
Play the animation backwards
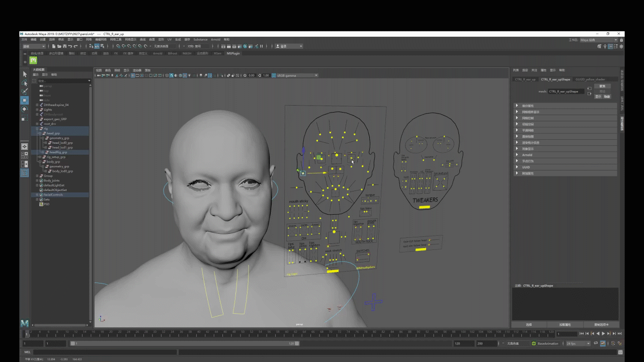pos(598,334)
